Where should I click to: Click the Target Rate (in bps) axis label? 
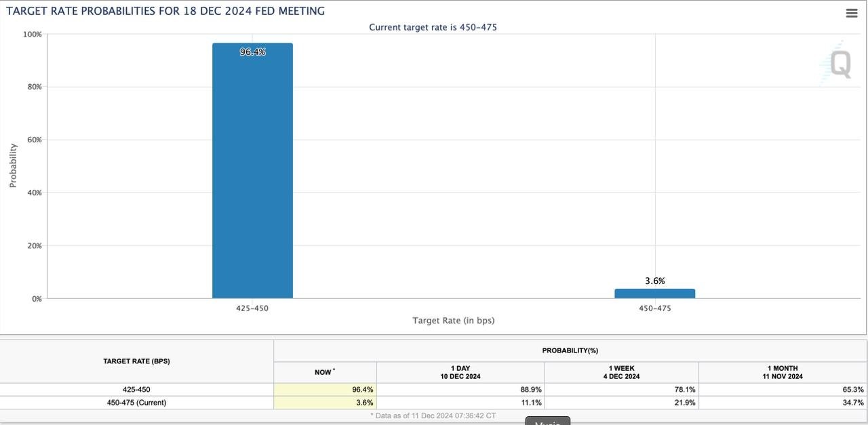[x=453, y=320]
